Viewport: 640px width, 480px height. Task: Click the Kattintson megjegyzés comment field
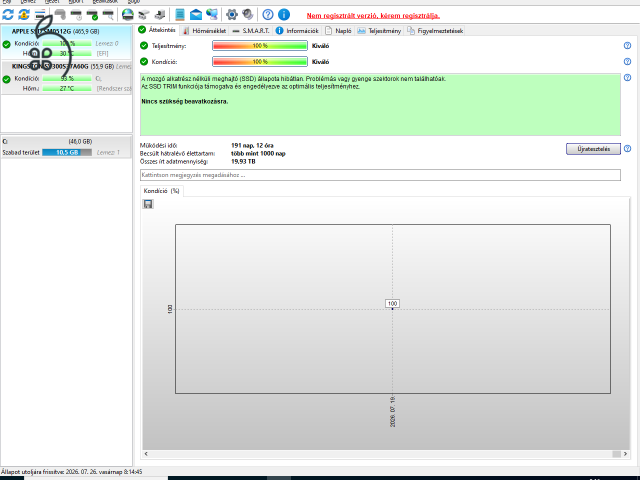pos(380,175)
